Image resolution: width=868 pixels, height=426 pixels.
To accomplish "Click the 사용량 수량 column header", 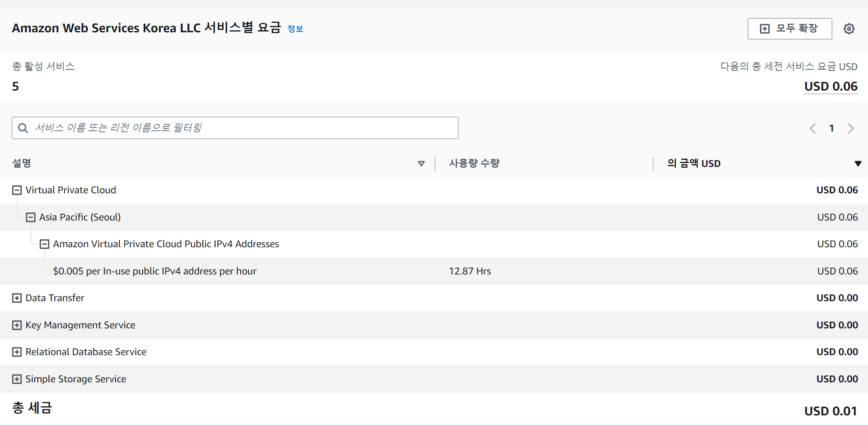I will pyautogui.click(x=474, y=163).
